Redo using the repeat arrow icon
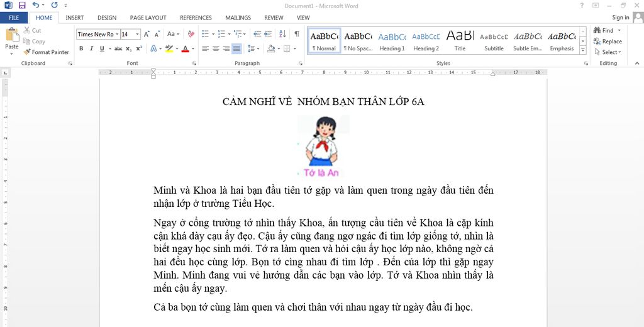 [x=54, y=5]
